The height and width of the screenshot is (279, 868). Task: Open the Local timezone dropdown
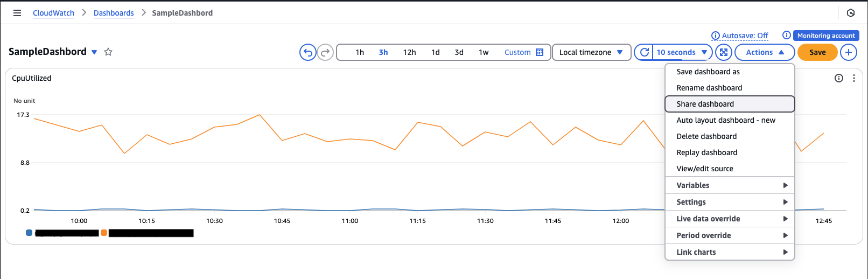(592, 52)
